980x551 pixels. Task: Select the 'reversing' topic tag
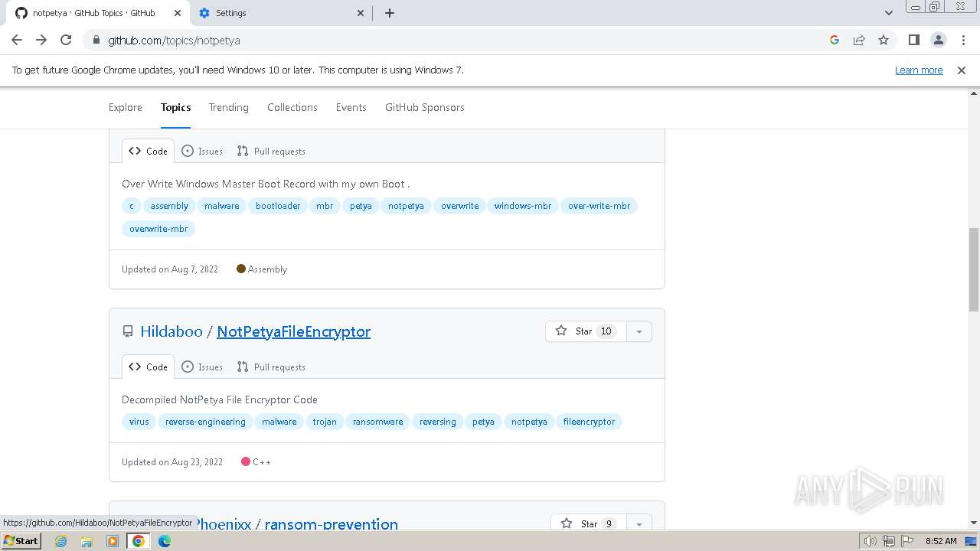click(x=438, y=422)
